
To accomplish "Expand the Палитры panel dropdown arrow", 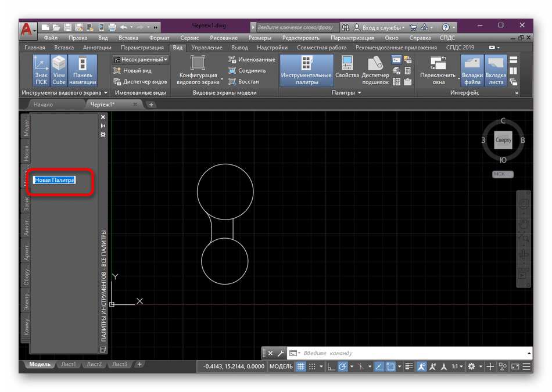I will tap(359, 93).
